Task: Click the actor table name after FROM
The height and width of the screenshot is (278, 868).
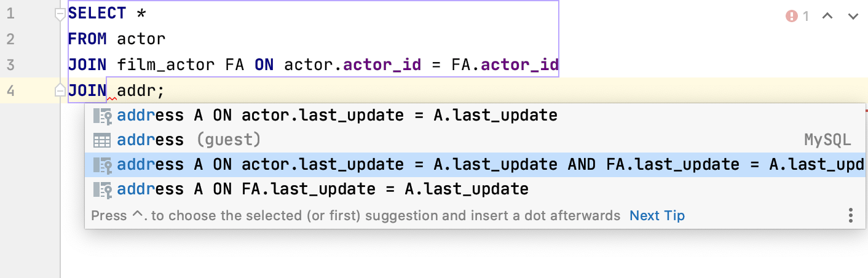Action: click(x=141, y=39)
